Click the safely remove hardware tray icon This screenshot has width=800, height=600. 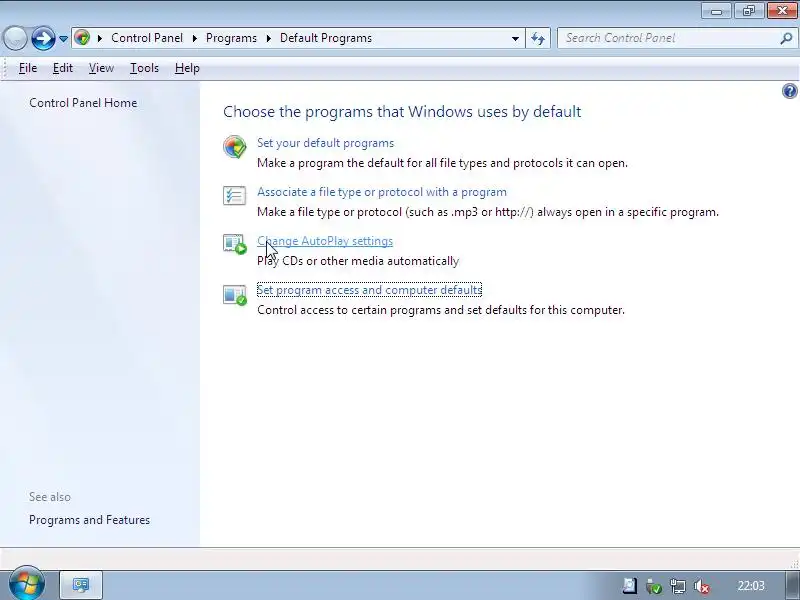(654, 586)
